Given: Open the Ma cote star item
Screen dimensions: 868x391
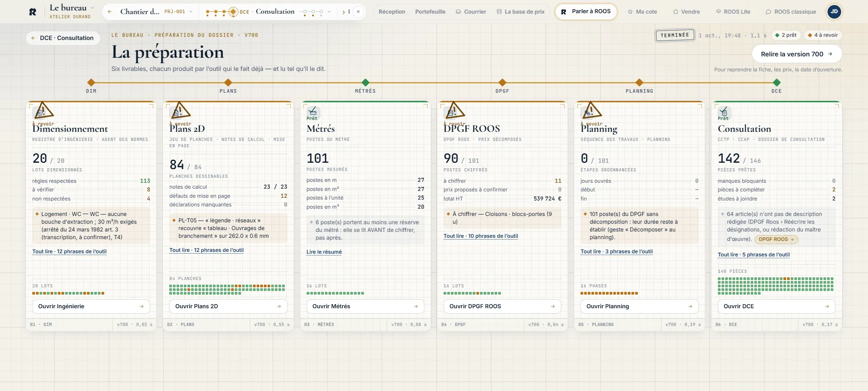Looking at the screenshot, I should click(642, 12).
